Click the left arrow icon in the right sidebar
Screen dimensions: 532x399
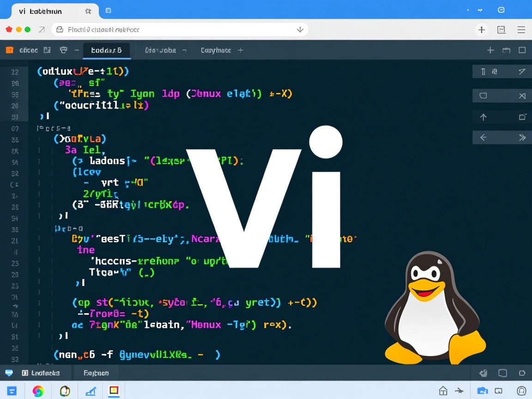tap(483, 137)
